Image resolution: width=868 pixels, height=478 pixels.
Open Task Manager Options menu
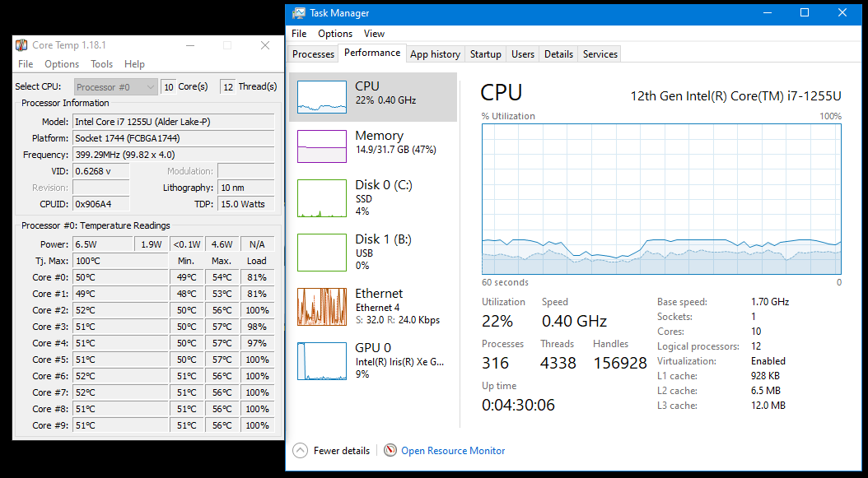tap(335, 34)
